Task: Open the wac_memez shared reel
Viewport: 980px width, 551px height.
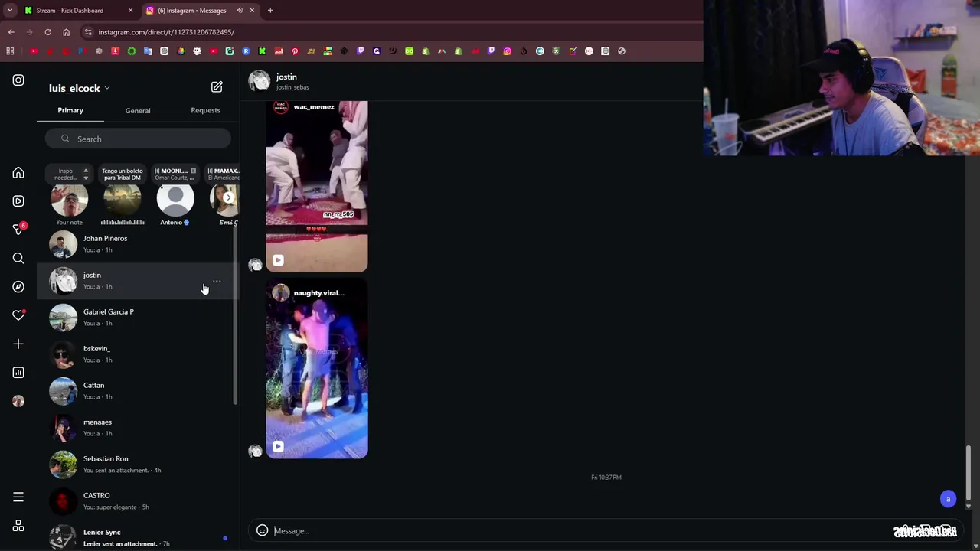Action: [316, 186]
